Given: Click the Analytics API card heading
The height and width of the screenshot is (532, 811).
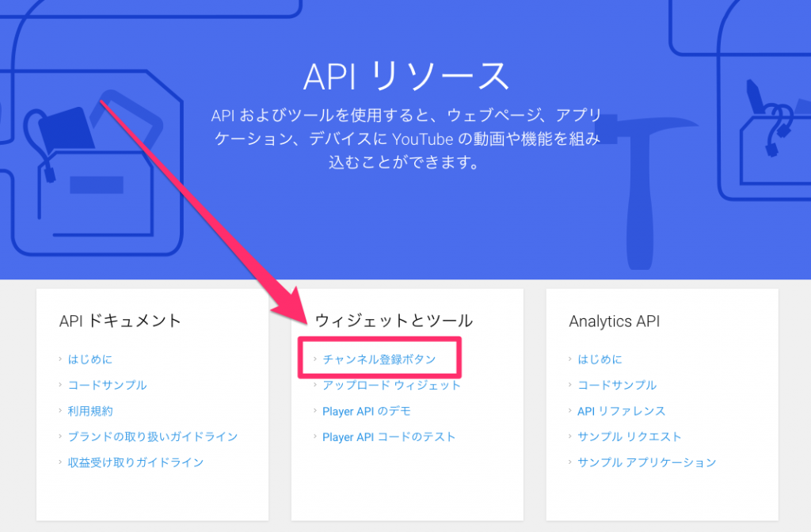Looking at the screenshot, I should (x=615, y=321).
